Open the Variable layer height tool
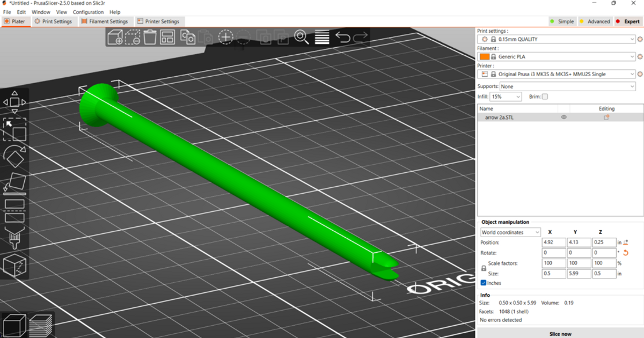Image resolution: width=644 pixels, height=338 pixels. (321, 37)
